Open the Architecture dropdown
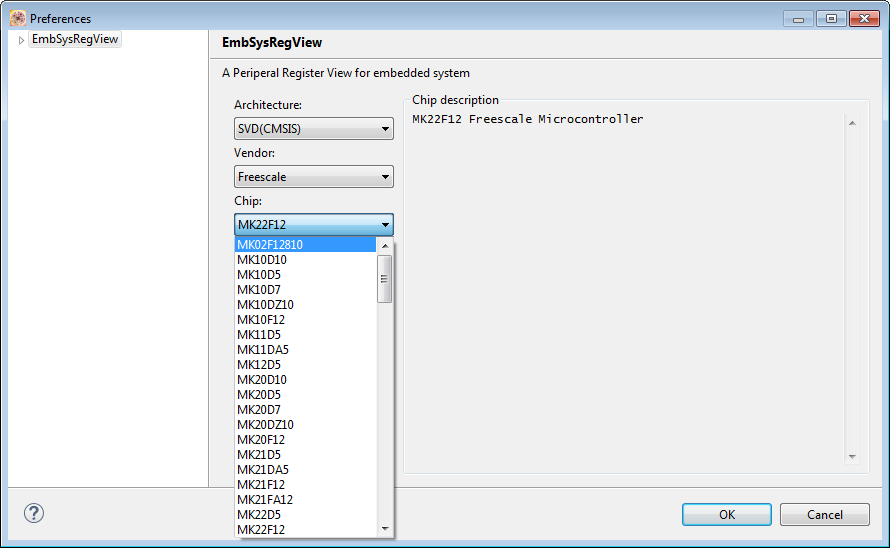890x548 pixels. 314,129
